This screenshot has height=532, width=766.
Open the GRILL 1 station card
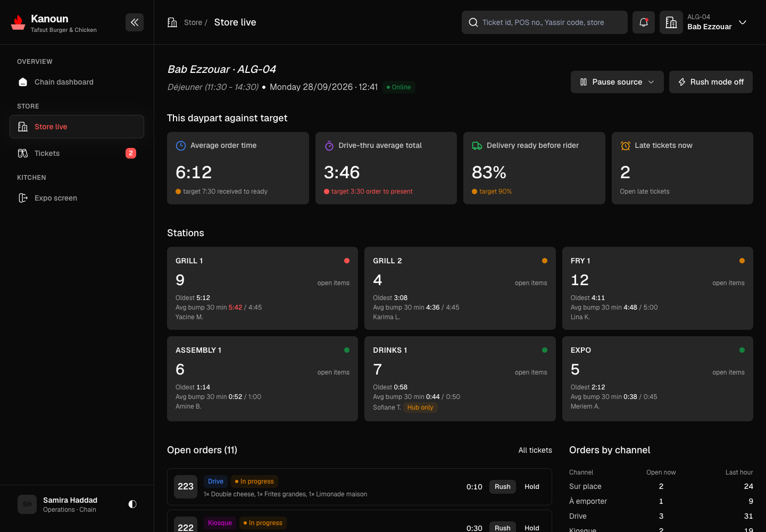pyautogui.click(x=262, y=288)
